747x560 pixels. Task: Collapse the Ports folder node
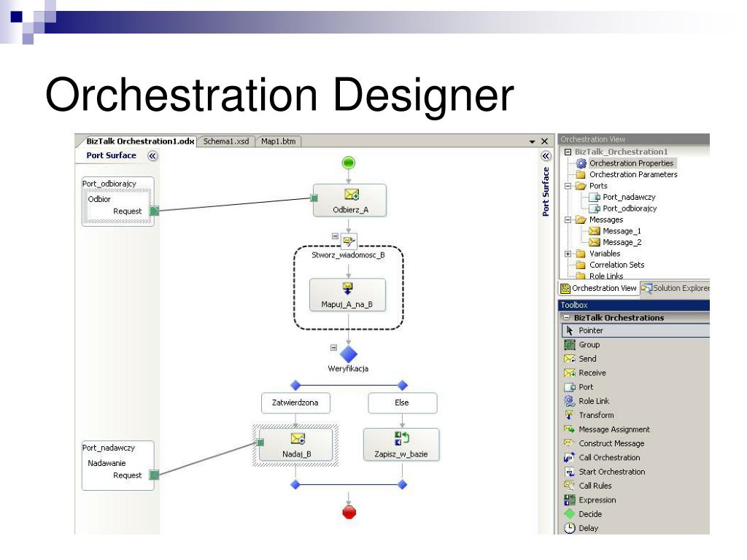pyautogui.click(x=568, y=186)
